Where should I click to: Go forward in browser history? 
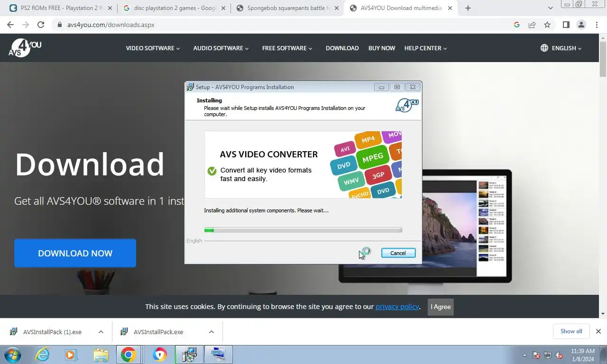(26, 25)
